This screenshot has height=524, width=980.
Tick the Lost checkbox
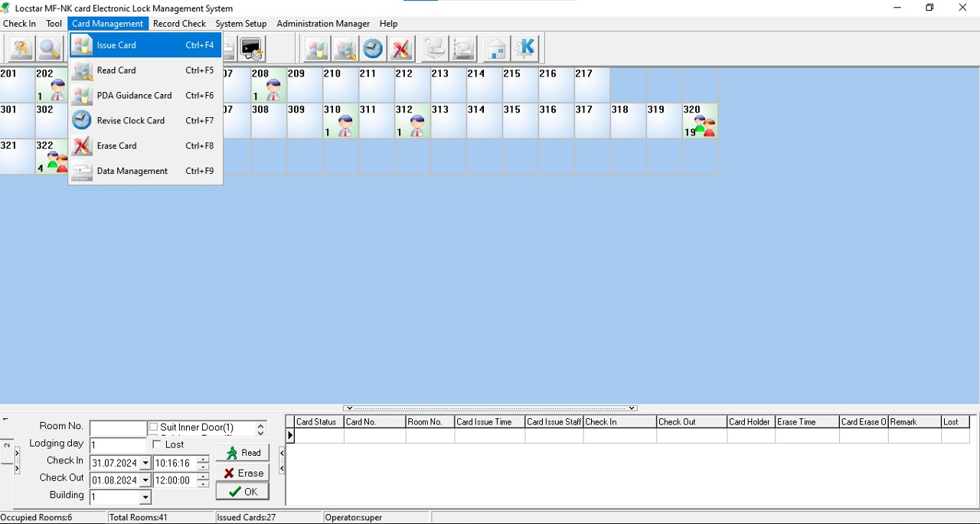click(x=157, y=444)
